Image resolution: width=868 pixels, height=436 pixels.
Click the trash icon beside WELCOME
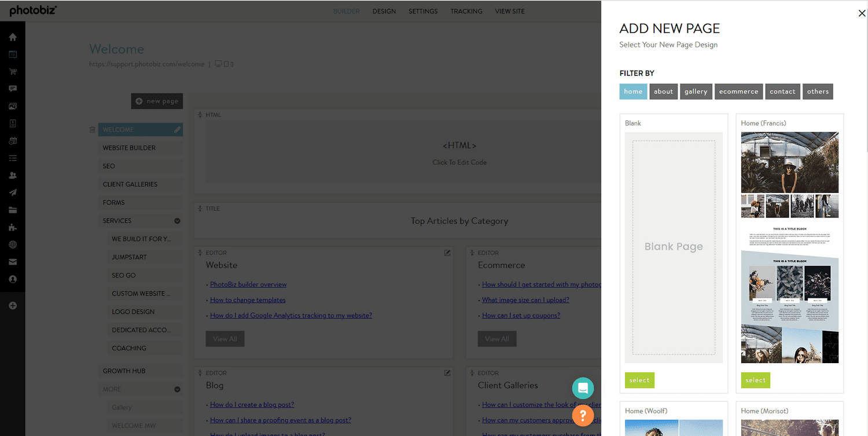(x=92, y=129)
